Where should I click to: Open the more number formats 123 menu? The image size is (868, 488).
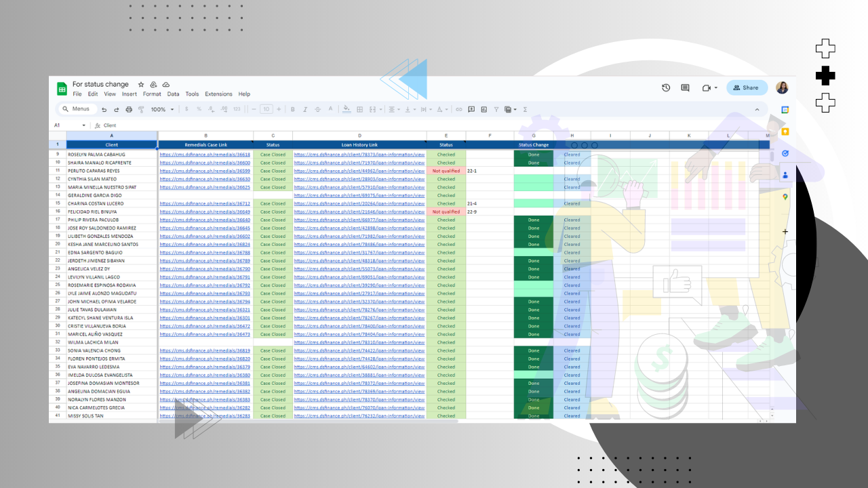click(237, 109)
